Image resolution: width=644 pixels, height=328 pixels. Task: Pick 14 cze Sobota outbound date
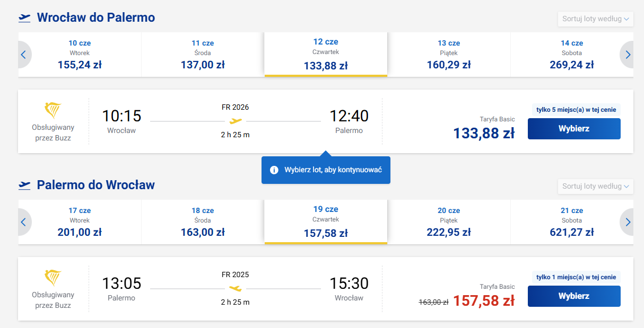click(x=572, y=55)
